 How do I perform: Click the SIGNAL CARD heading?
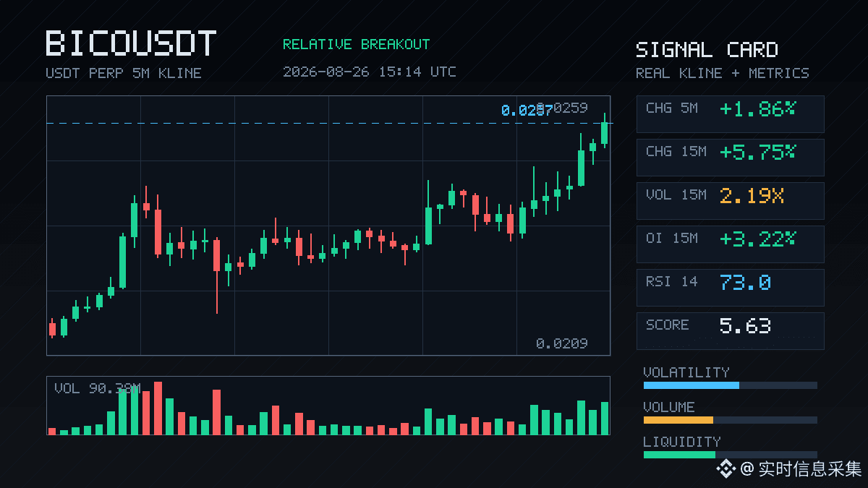(x=707, y=50)
